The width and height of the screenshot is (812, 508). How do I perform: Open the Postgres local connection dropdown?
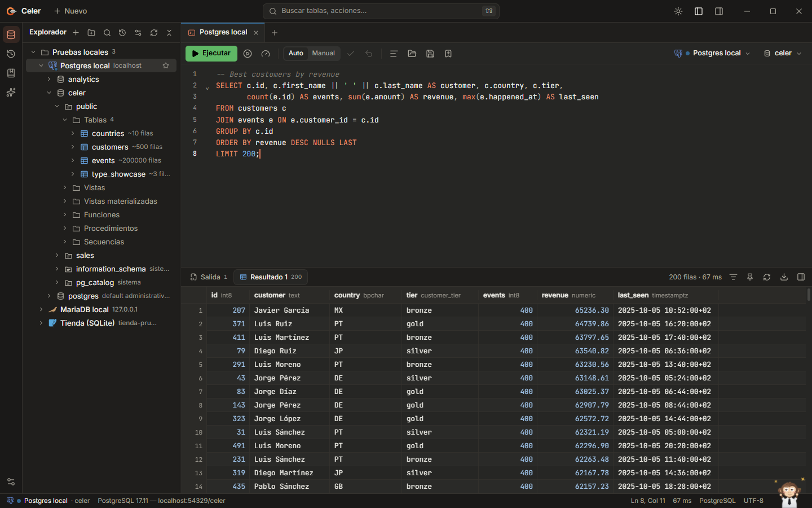(712, 53)
